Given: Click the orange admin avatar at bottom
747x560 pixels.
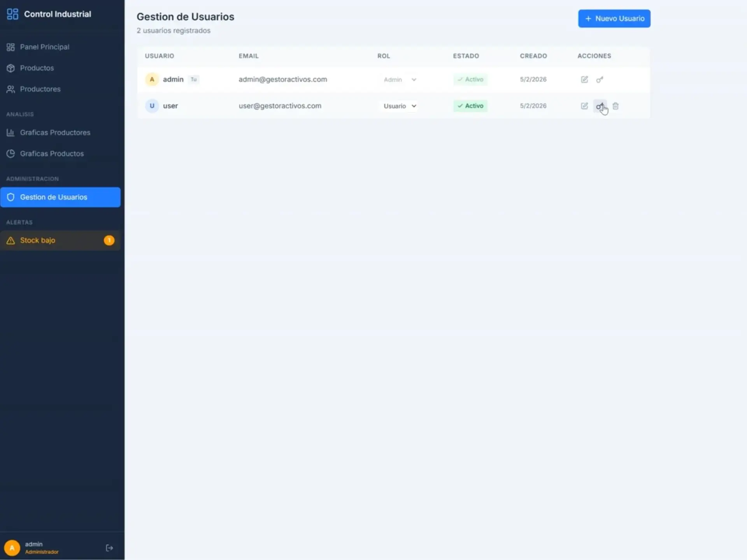Looking at the screenshot, I should (x=12, y=548).
